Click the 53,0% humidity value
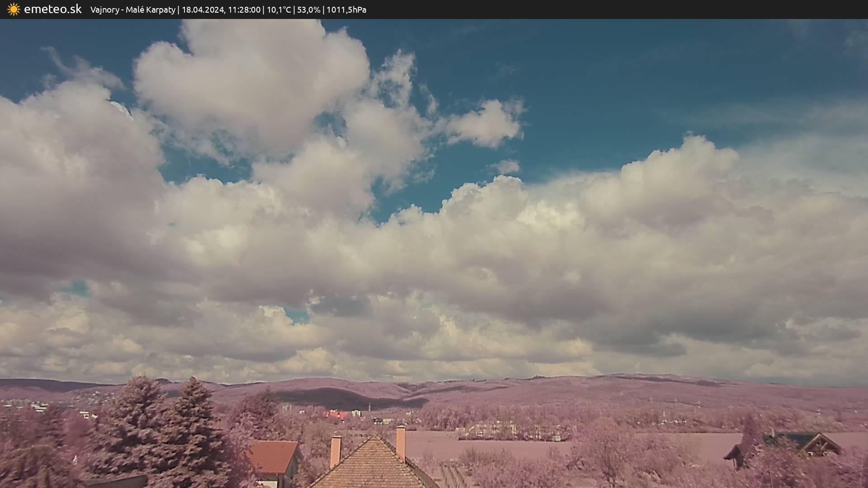 pos(309,10)
